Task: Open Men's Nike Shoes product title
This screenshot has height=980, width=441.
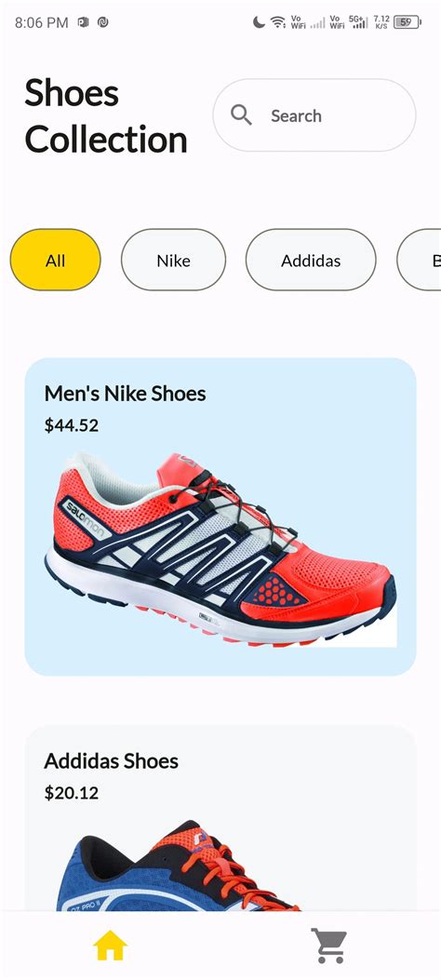Action: (125, 394)
